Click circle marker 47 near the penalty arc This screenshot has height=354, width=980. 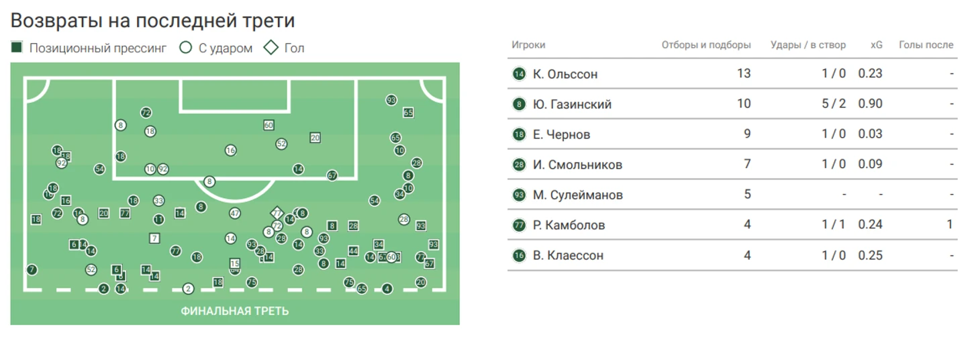click(x=235, y=213)
